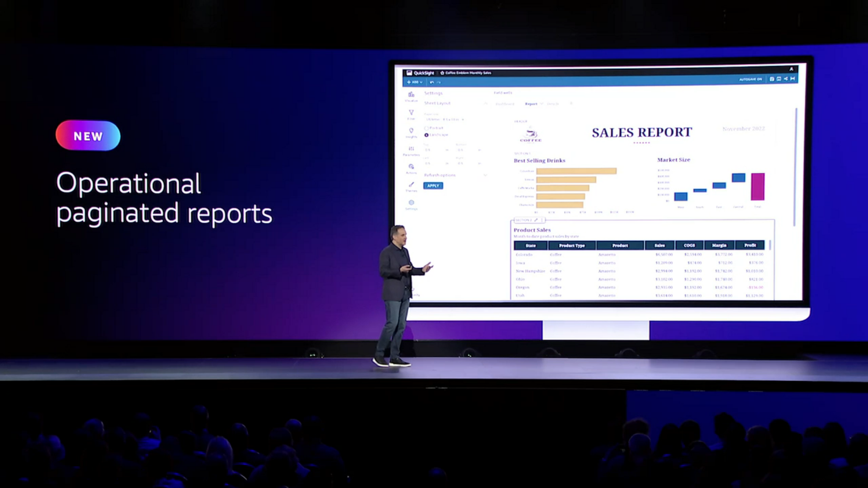Click the export icon in the top toolbar
The width and height of the screenshot is (868, 488).
coord(779,79)
